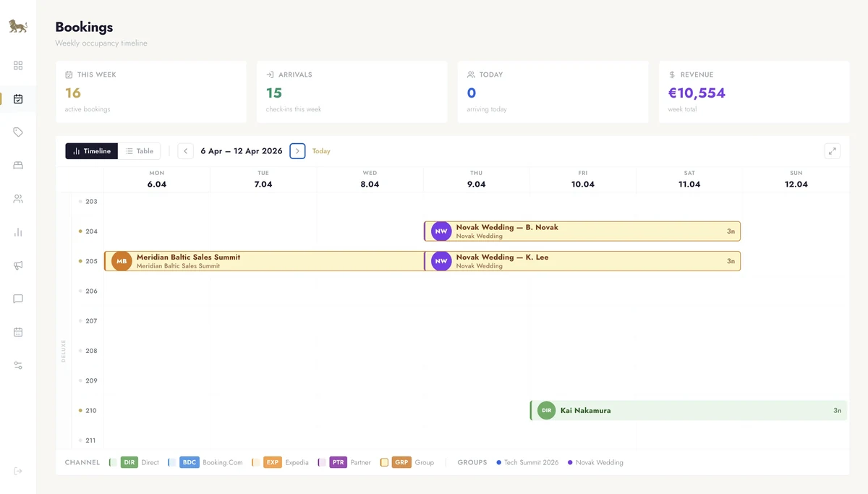Click the Revenue €10,554 card
Viewport: 868px width, 494px height.
[754, 92]
